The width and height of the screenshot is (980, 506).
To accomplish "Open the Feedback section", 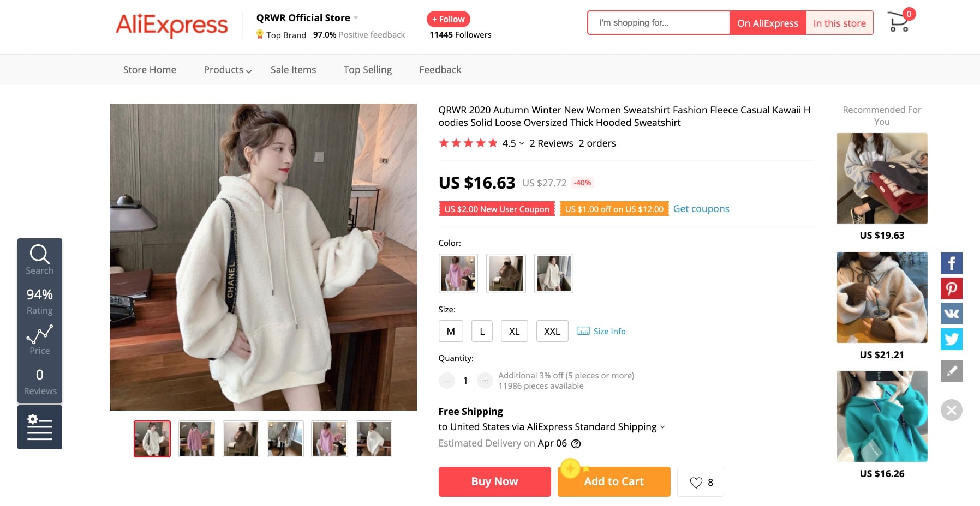I will 440,70.
